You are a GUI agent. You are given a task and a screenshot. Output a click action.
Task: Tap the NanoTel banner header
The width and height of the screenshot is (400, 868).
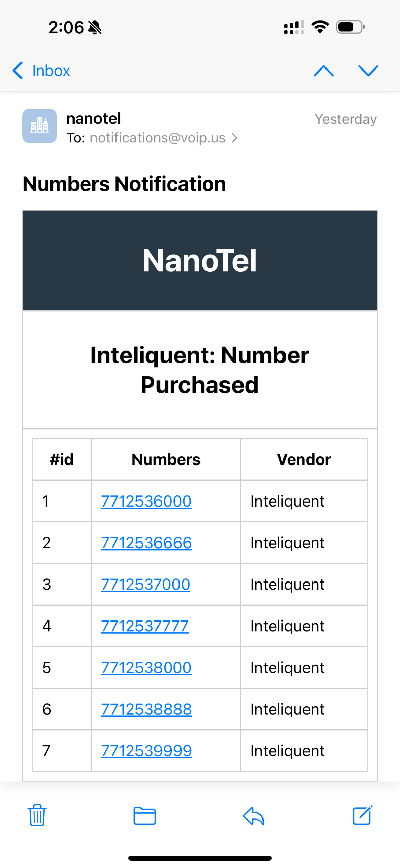click(200, 260)
